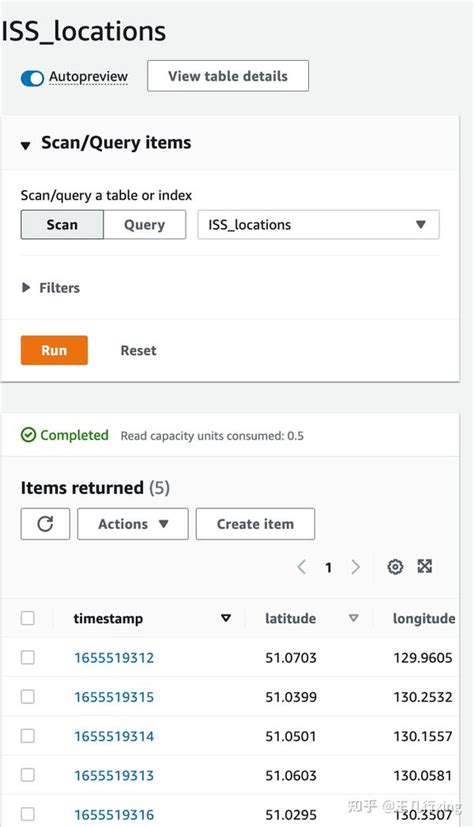Collapse the Scan/Query items section
Viewport: 474px width, 827px height.
(x=25, y=145)
